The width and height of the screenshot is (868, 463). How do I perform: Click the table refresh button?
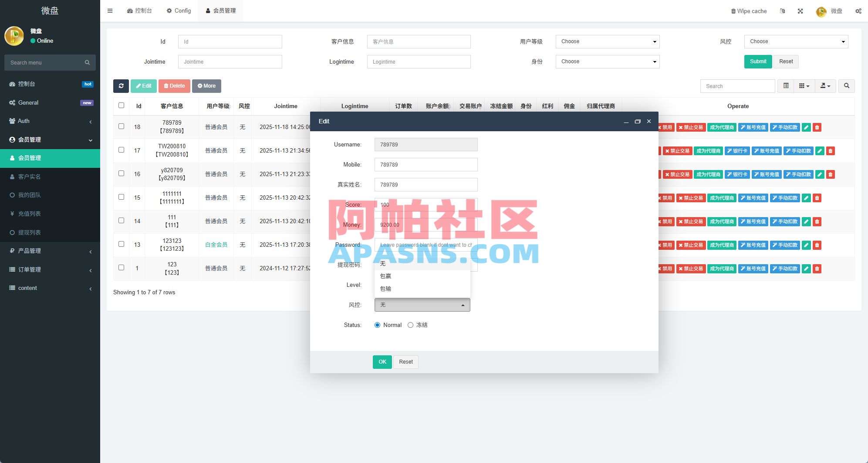[x=121, y=86]
